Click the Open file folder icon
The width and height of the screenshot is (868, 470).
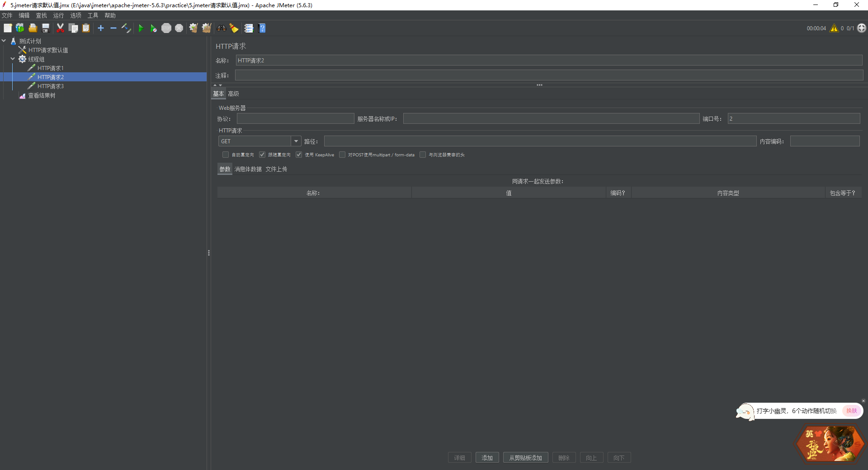[33, 28]
